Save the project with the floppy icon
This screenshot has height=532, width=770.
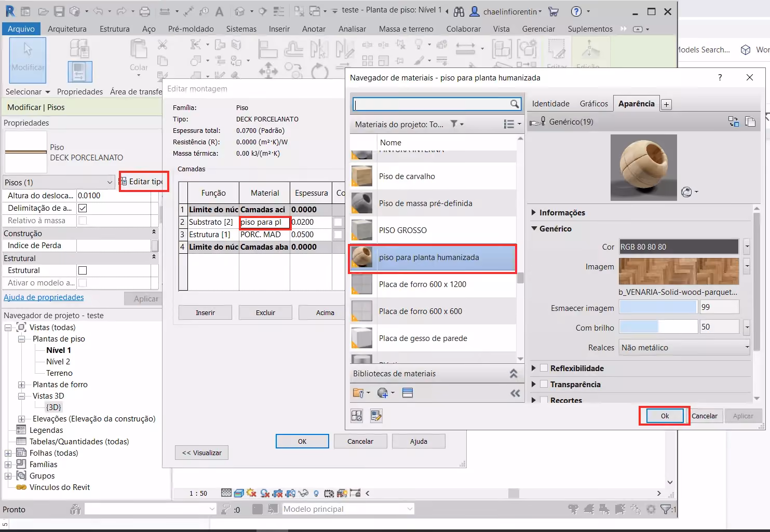pos(59,11)
